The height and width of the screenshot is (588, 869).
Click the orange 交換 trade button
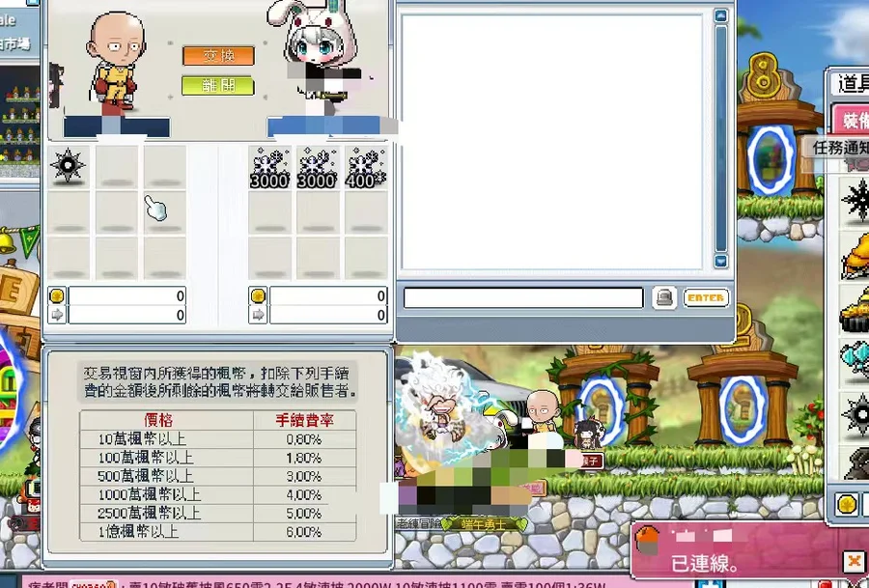[x=218, y=55]
